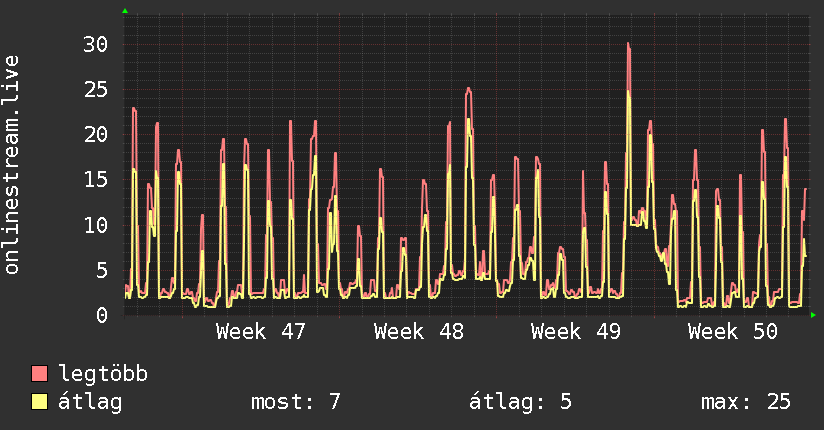The width and height of the screenshot is (824, 430).
Task: Click the 'most: 7' current value
Action: (x=295, y=402)
